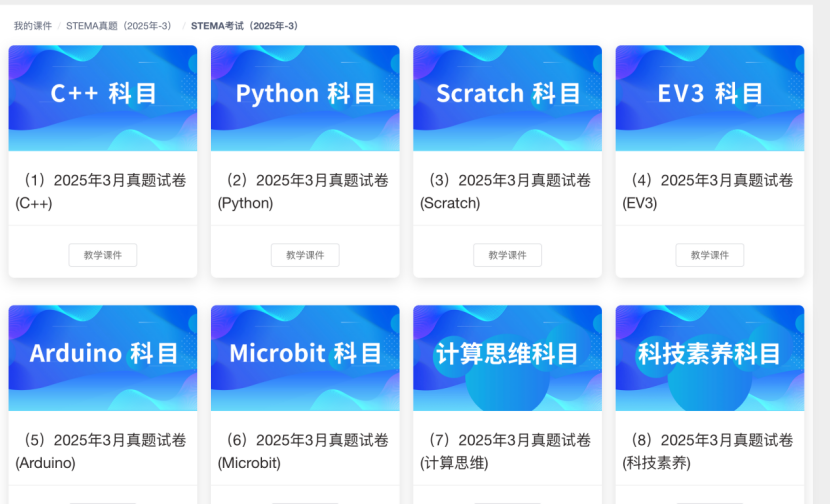The width and height of the screenshot is (830, 504).
Task: Open the Microbit 科目 banner image
Action: point(305,358)
